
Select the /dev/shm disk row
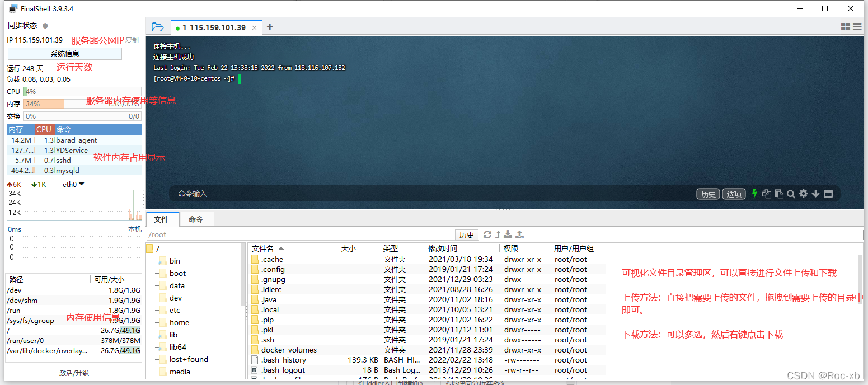point(73,301)
